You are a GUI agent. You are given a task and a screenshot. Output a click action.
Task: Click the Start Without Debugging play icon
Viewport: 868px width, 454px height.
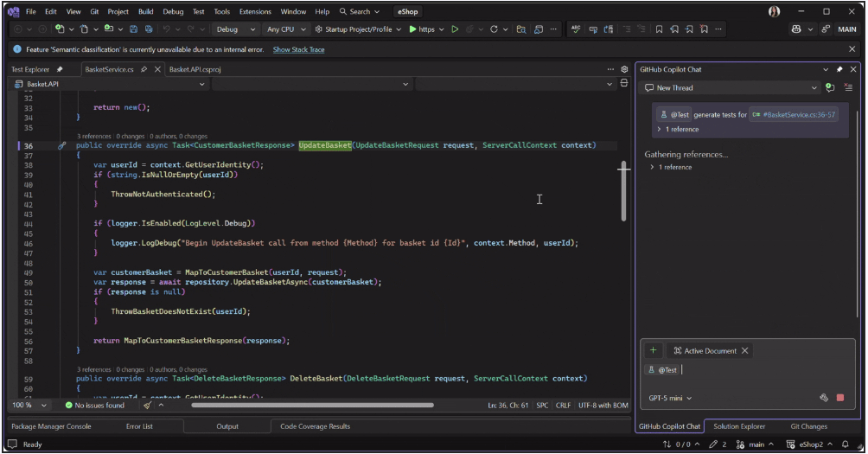coord(455,29)
